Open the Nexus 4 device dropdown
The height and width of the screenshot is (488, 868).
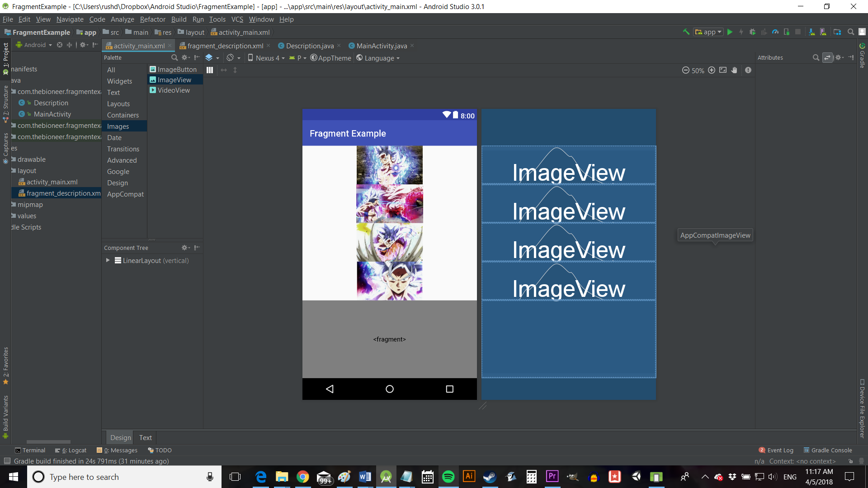pyautogui.click(x=267, y=58)
